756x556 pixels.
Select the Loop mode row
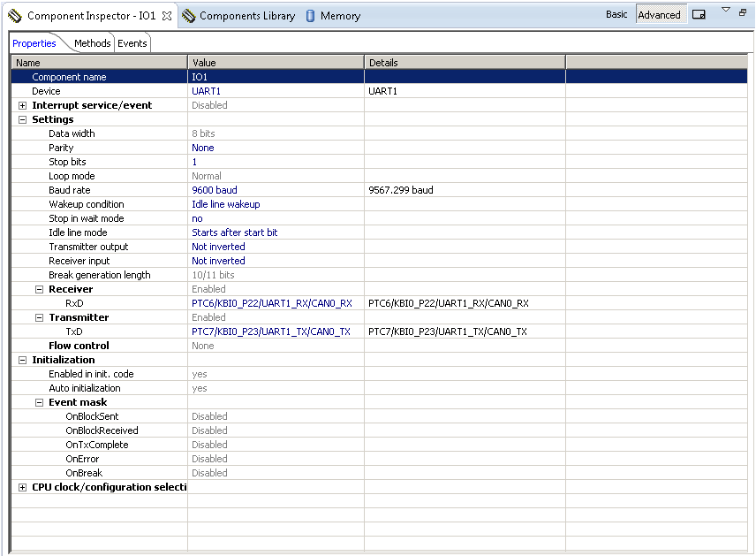(x=379, y=176)
